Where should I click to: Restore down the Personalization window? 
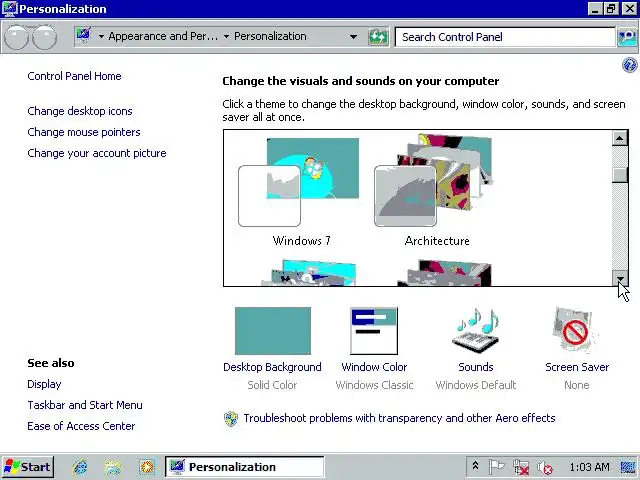(x=611, y=9)
